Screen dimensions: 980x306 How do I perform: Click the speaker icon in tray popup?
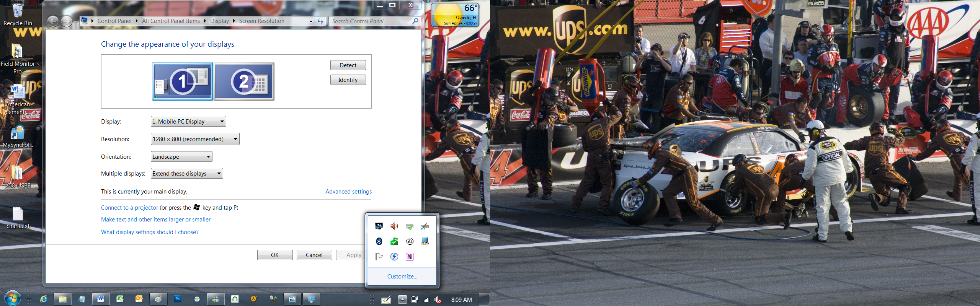394,226
